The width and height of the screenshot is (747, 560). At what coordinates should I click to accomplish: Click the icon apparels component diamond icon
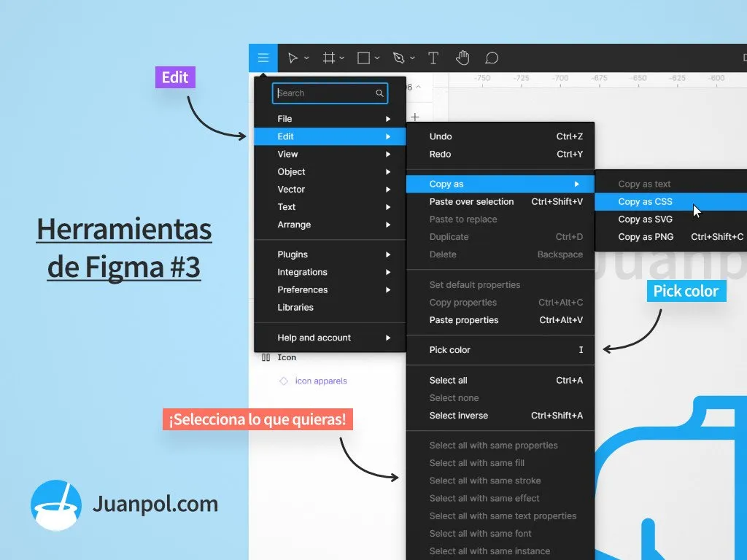click(284, 381)
